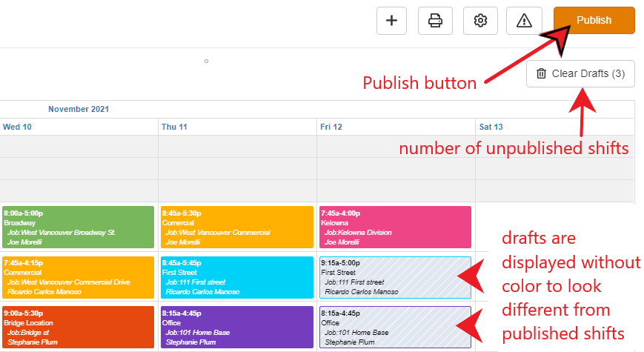
Task: Click the plus add shift icon
Action: pos(391,21)
